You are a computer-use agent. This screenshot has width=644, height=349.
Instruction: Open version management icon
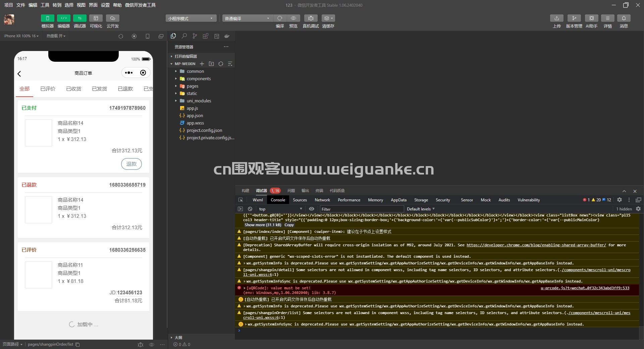point(574,18)
